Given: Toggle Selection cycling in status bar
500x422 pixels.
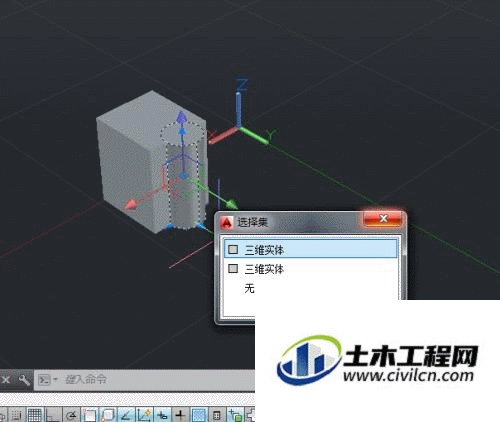Looking at the screenshot, I should [x=235, y=415].
